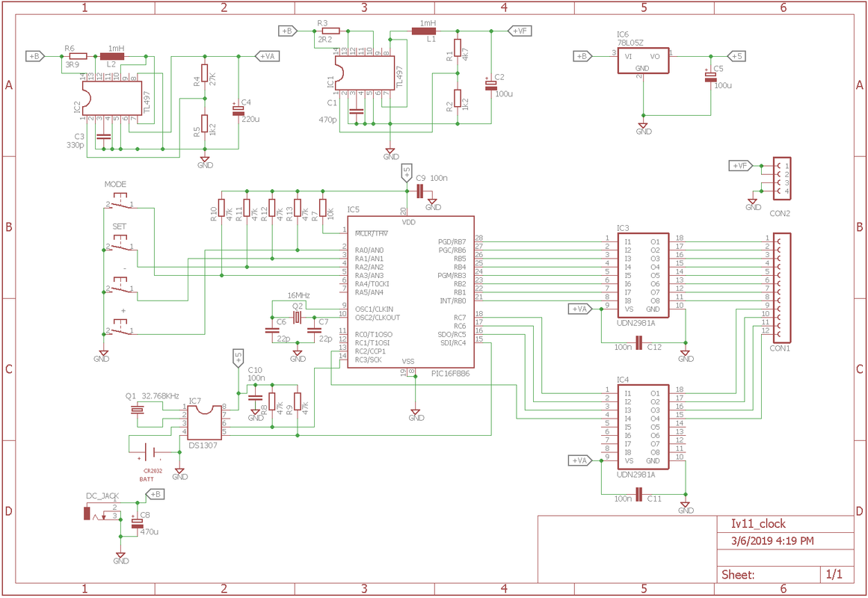Click the 2R2 resistor value
Viewport: 868px width, 598px height.
click(325, 40)
